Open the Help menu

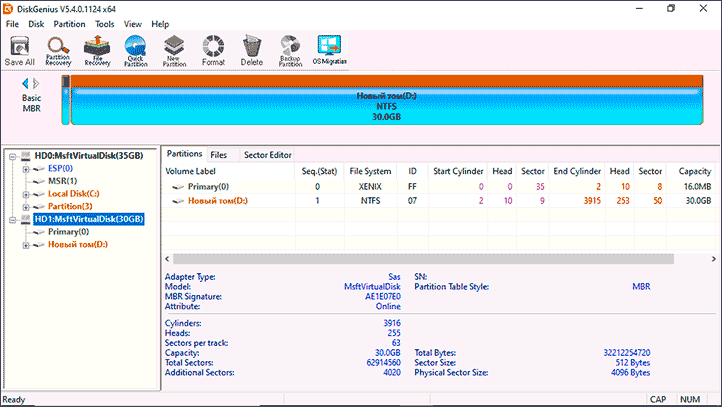tap(160, 24)
